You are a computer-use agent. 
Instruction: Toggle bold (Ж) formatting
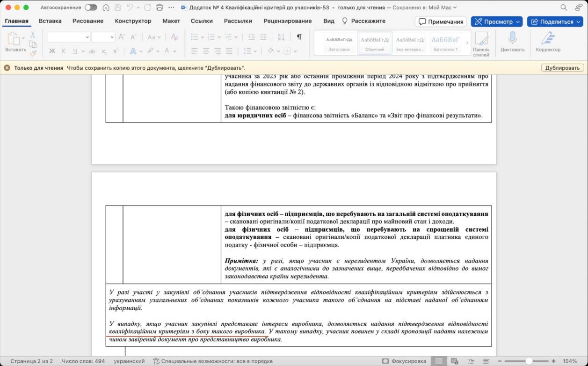(x=52, y=51)
